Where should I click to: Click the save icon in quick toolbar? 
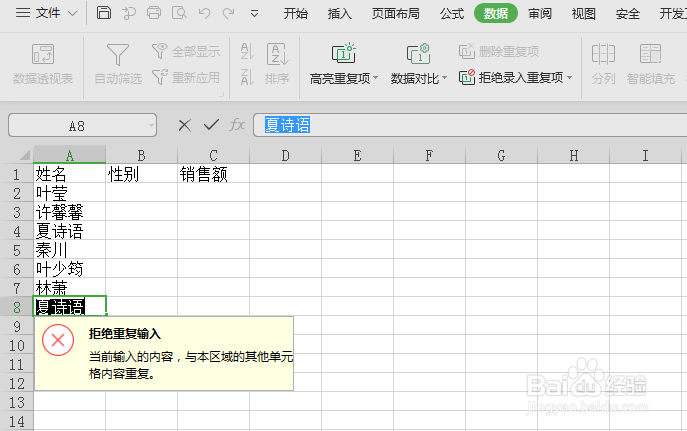point(103,13)
